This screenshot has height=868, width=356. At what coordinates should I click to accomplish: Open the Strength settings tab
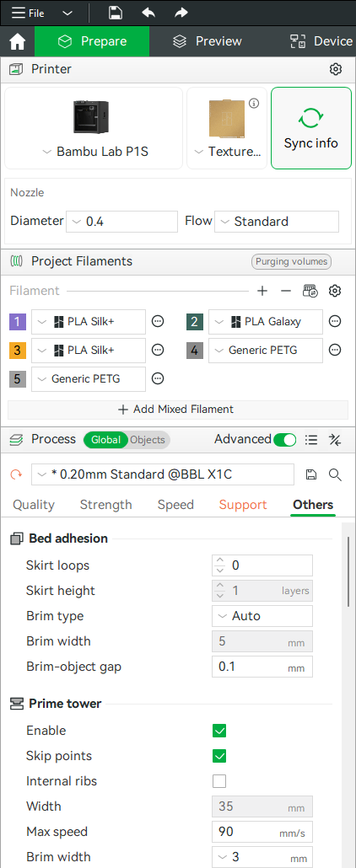click(x=106, y=505)
